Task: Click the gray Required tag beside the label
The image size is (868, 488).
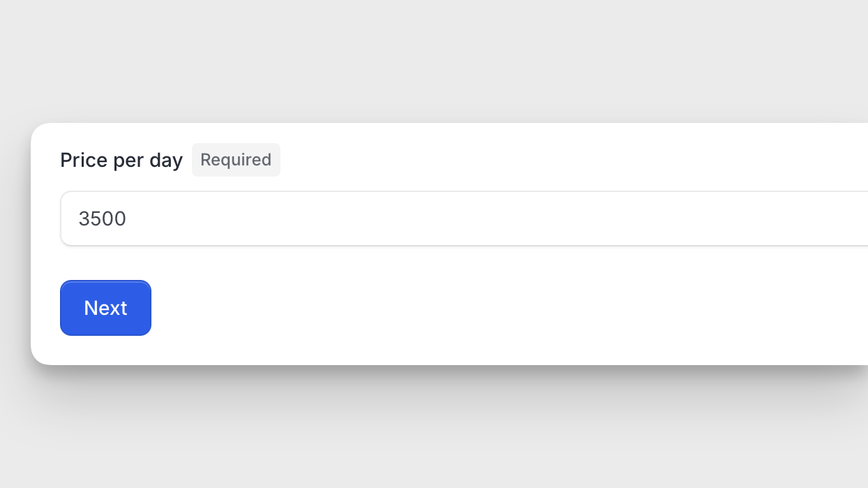Action: pyautogui.click(x=236, y=160)
